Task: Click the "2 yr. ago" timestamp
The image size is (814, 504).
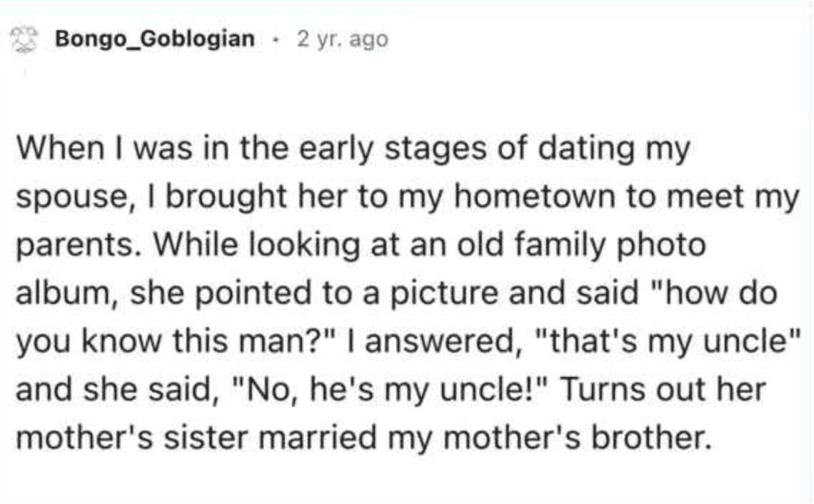Action: 343,39
